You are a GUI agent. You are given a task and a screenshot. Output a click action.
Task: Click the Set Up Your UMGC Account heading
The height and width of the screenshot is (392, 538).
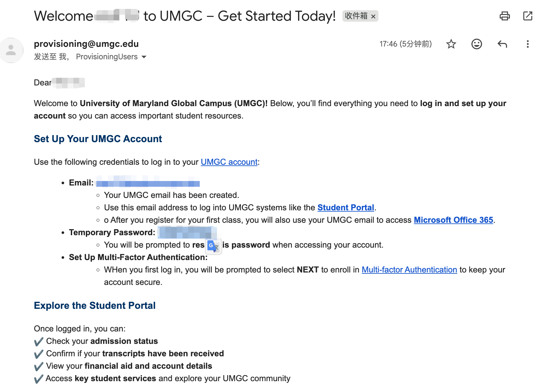[x=98, y=139]
